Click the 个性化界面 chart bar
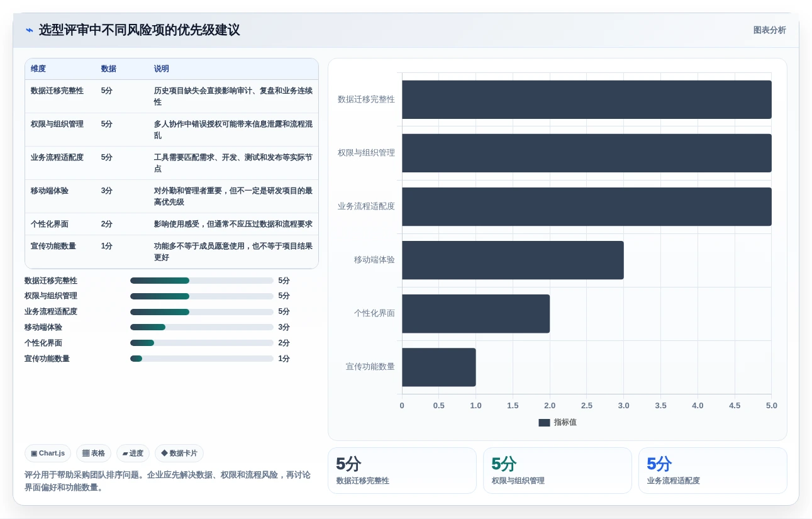The image size is (812, 519). point(476,313)
